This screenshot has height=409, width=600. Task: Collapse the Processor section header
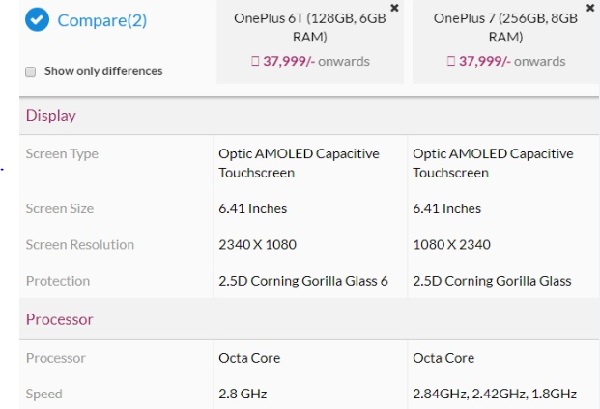[x=59, y=320]
